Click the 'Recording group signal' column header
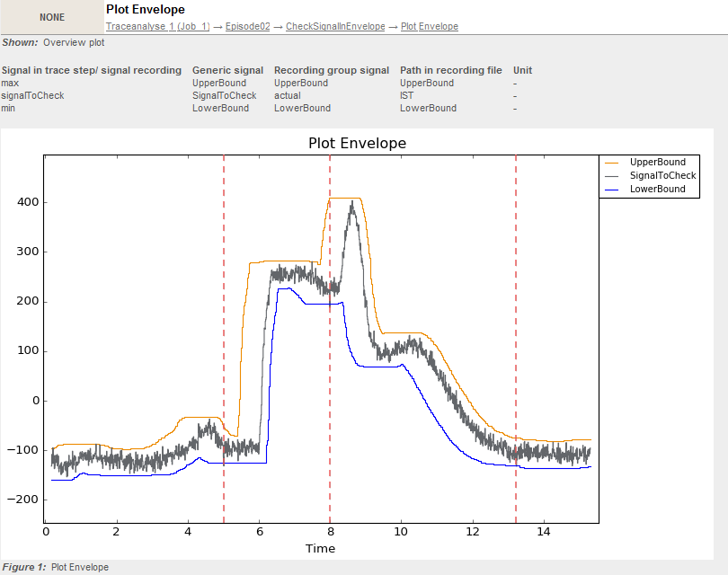 point(332,70)
